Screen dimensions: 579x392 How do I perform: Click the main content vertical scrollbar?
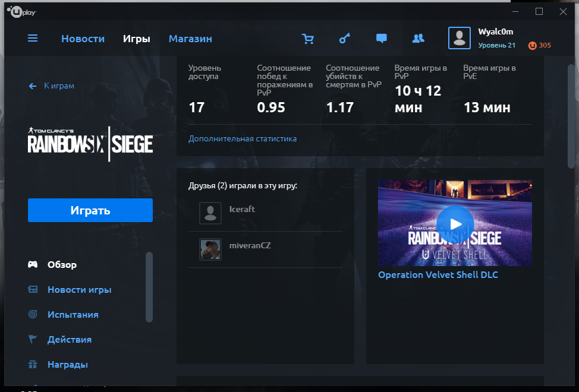point(571,116)
